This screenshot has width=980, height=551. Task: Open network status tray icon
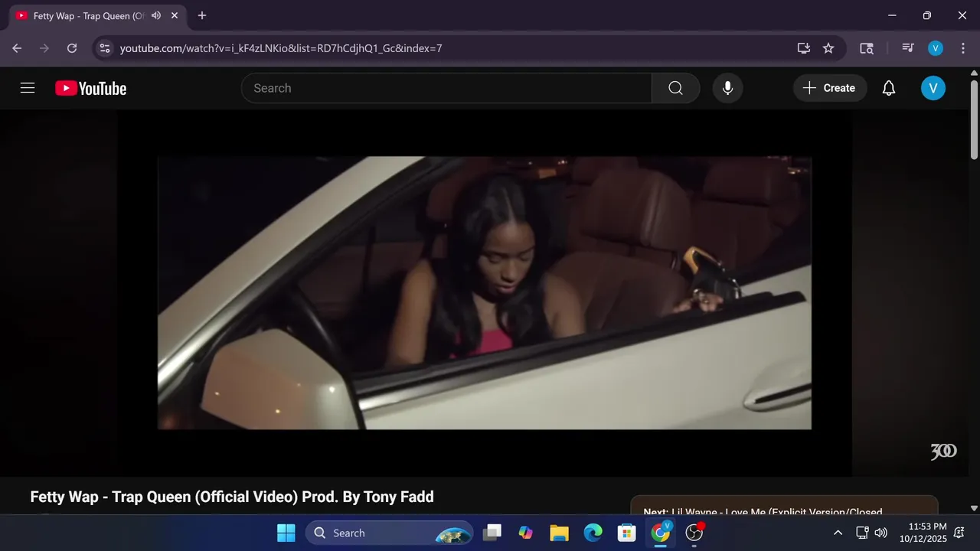[x=862, y=533]
